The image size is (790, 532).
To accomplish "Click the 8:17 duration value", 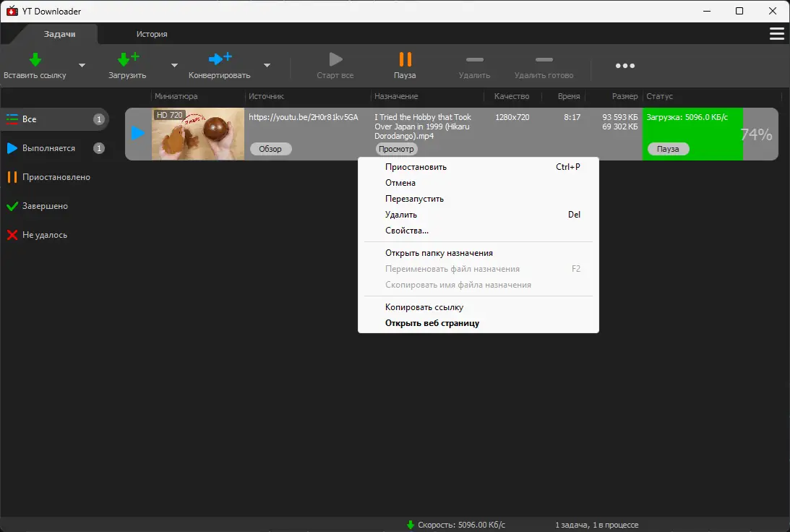I will (x=572, y=117).
